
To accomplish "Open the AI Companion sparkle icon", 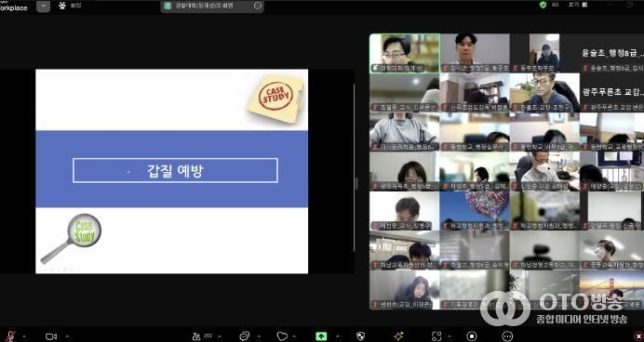I will 398,336.
